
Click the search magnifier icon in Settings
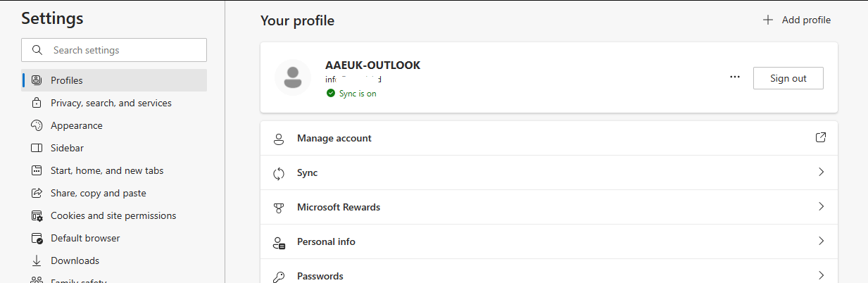[37, 50]
